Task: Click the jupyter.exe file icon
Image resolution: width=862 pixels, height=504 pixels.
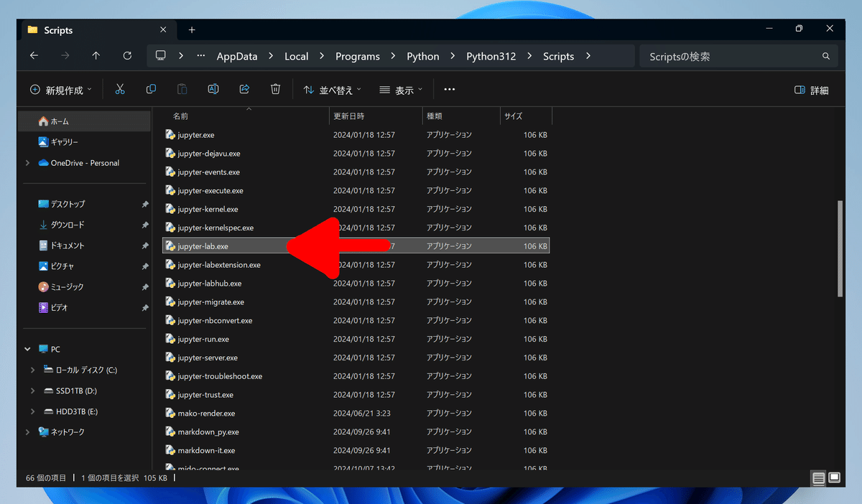Action: (x=170, y=134)
